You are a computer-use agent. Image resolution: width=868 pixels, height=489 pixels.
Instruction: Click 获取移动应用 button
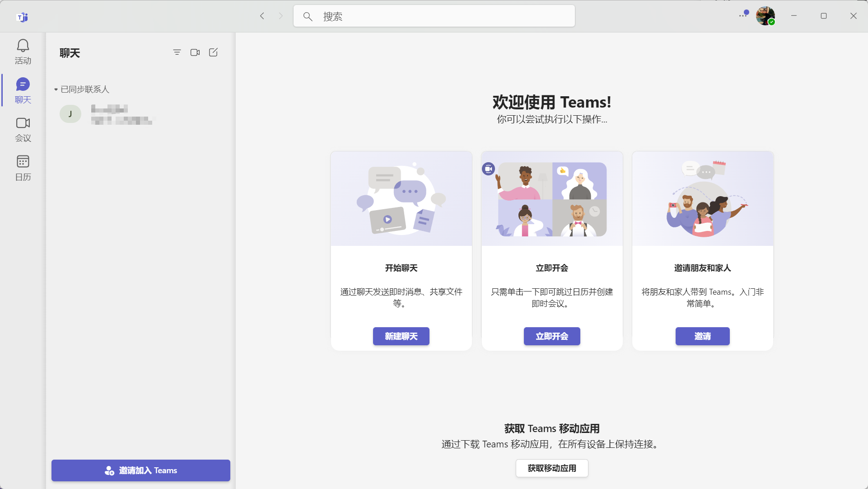pyautogui.click(x=552, y=468)
